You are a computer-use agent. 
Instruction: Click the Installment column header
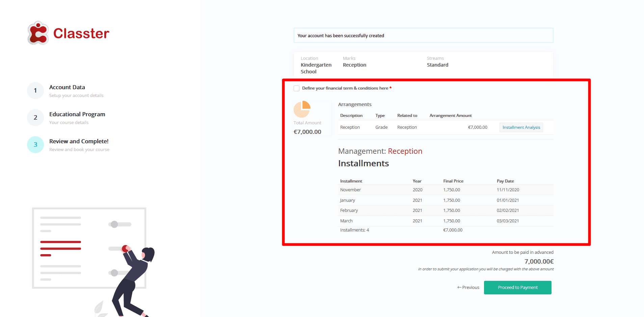click(351, 181)
